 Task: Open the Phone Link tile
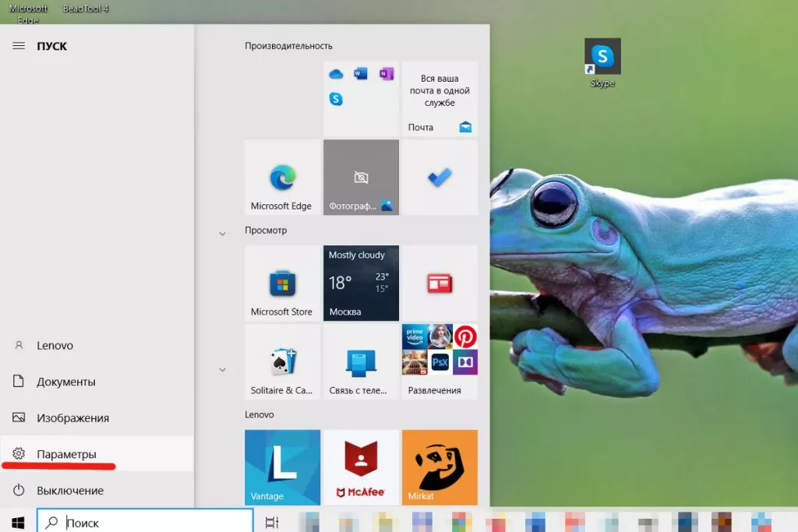coord(361,361)
